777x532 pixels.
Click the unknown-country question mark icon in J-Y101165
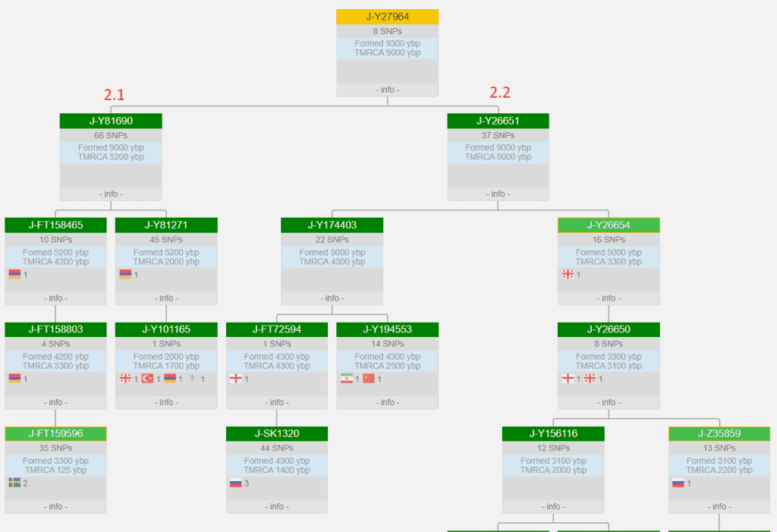[x=192, y=379]
